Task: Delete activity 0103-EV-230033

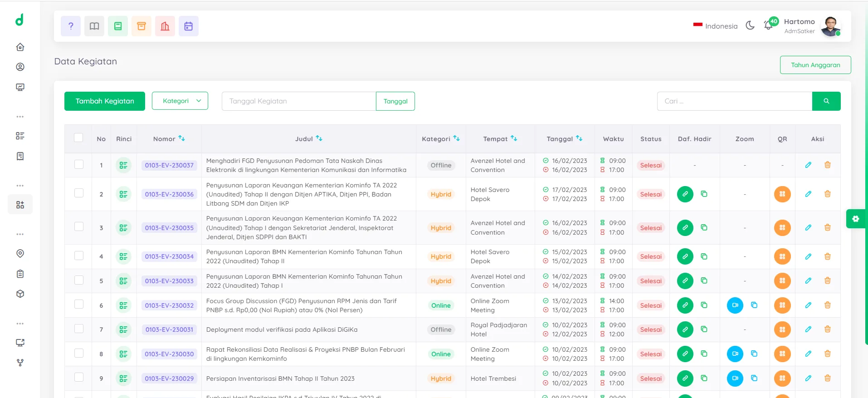Action: click(828, 280)
